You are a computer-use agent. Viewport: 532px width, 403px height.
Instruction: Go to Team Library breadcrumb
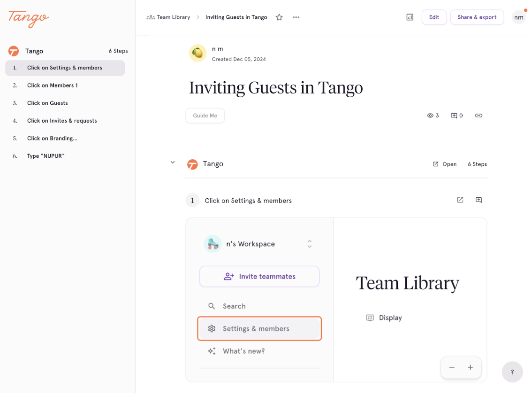[174, 17]
